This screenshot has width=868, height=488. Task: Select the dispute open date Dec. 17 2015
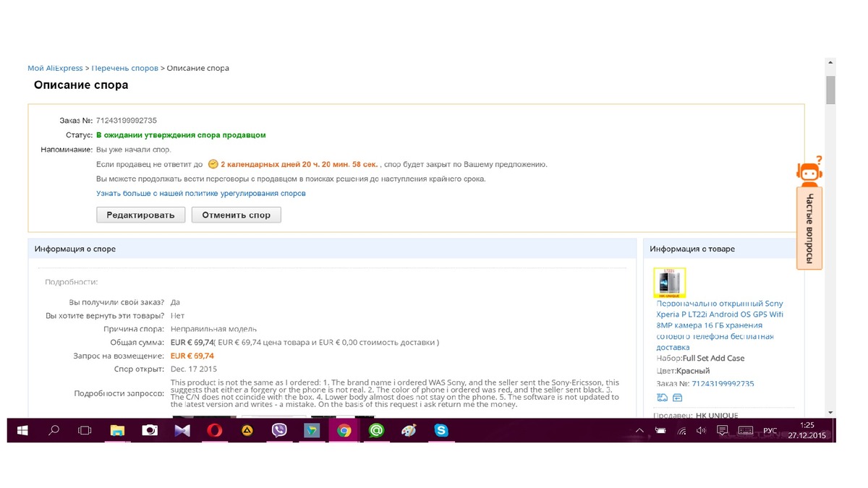[194, 369]
